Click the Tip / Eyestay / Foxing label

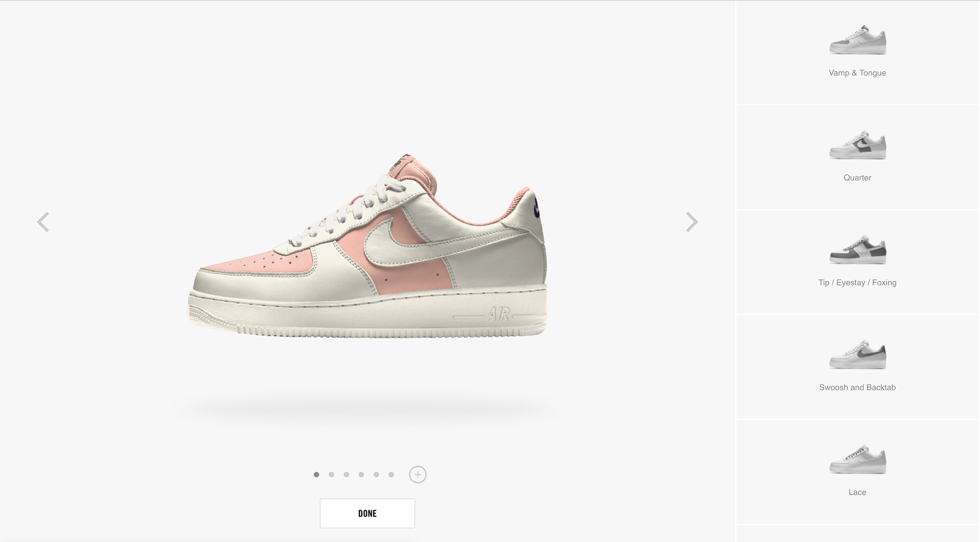point(857,282)
